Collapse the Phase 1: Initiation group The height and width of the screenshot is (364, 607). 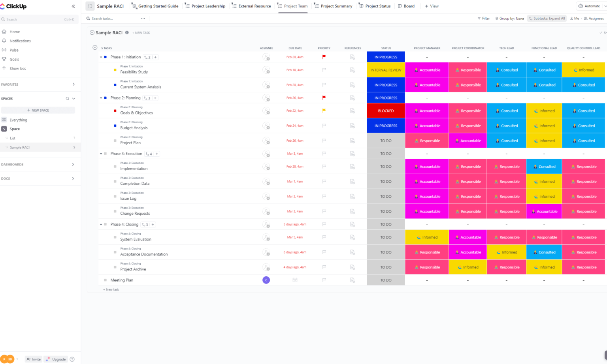pyautogui.click(x=101, y=57)
